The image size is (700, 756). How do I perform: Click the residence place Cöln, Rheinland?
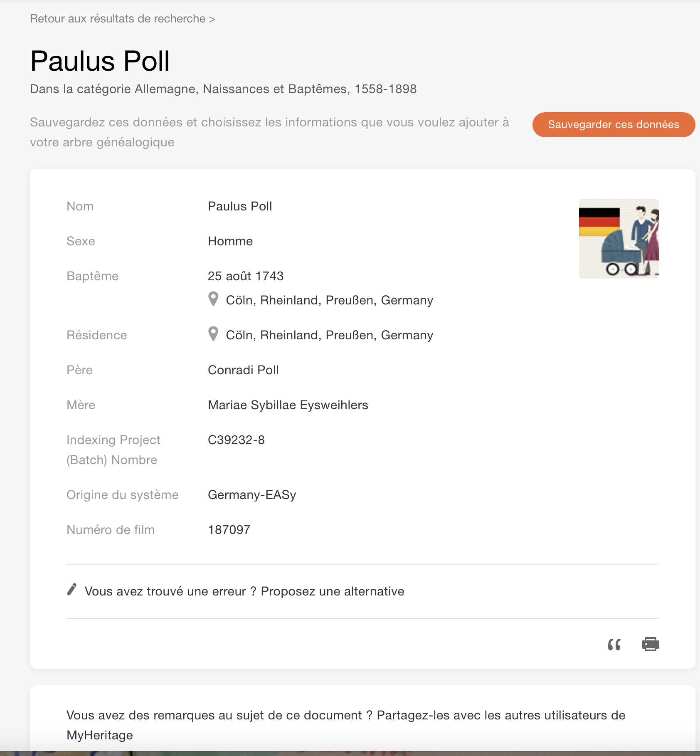(x=329, y=335)
